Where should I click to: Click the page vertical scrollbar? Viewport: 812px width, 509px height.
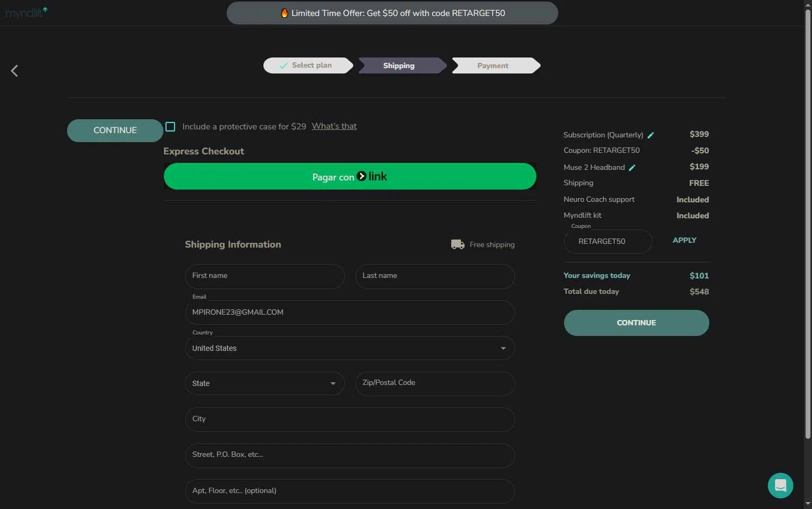tap(808, 224)
